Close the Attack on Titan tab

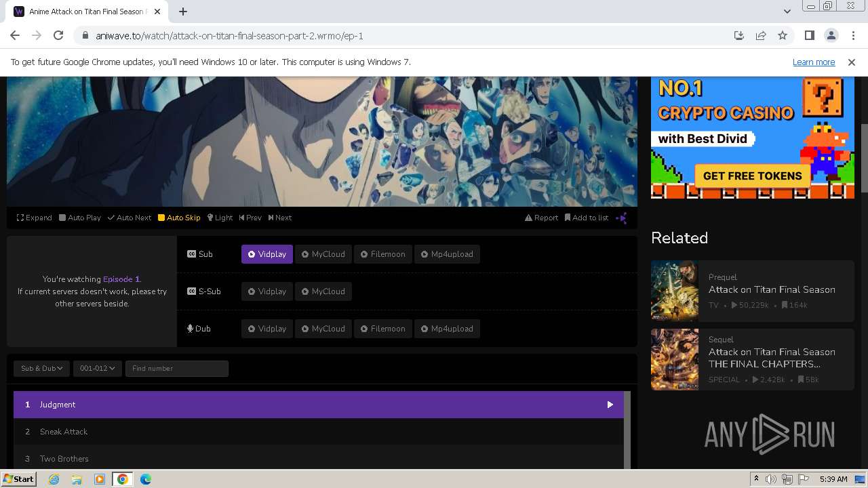point(157,12)
